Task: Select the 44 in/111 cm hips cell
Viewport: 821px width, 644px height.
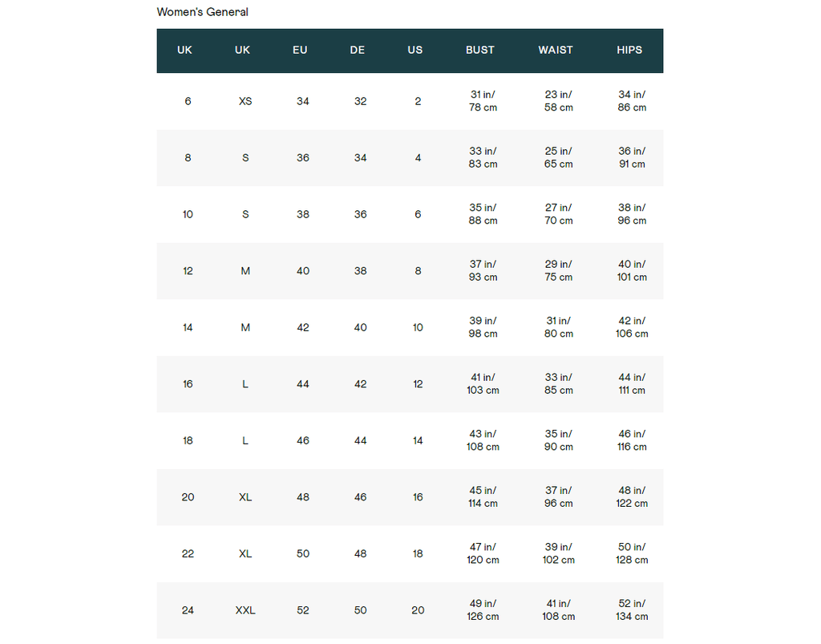Action: [632, 383]
